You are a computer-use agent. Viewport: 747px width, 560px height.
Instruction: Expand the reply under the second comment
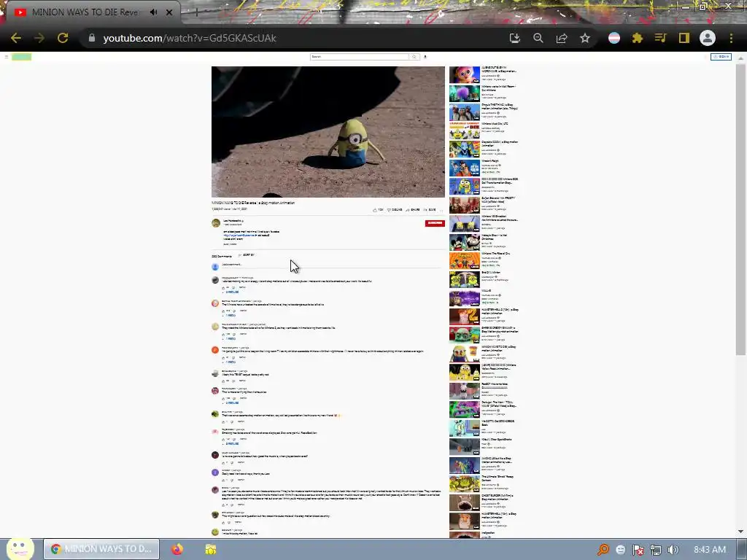tap(230, 315)
